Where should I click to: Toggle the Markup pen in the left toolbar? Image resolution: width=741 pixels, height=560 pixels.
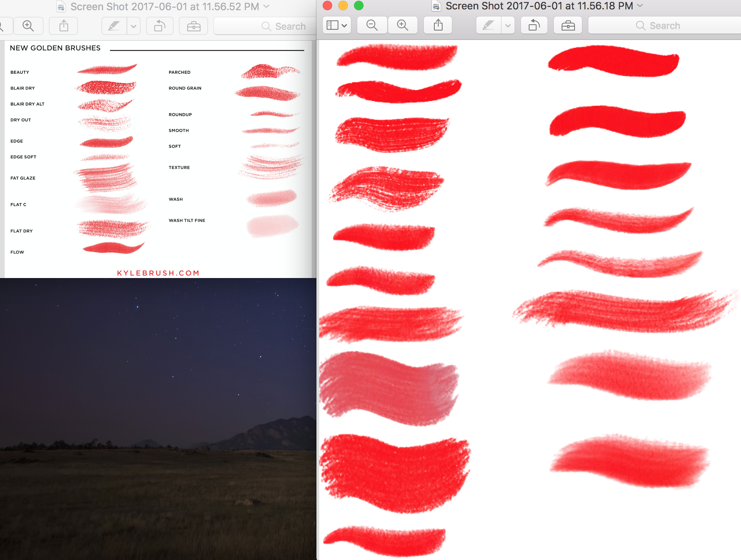pyautogui.click(x=113, y=25)
